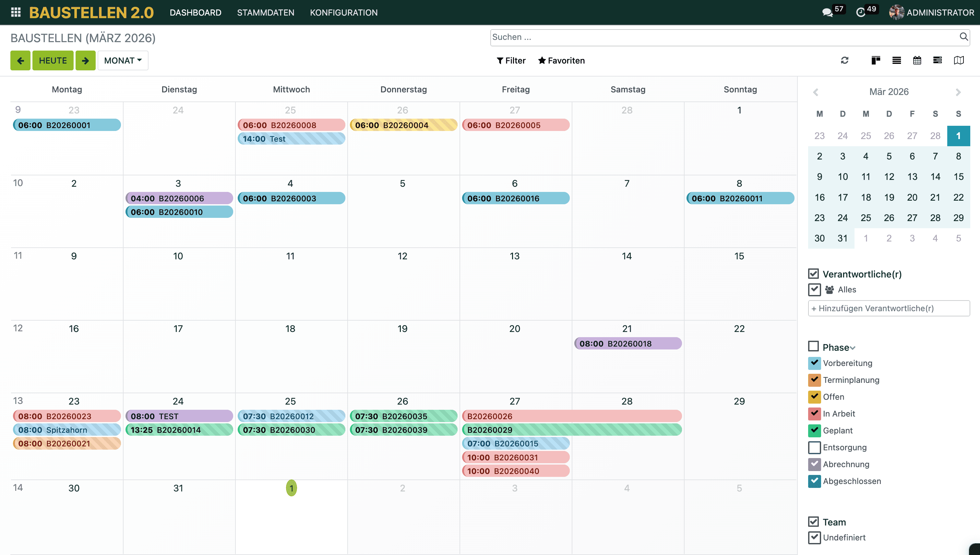980x555 pixels.
Task: Open the KONFIGURATION menu
Action: click(x=343, y=12)
